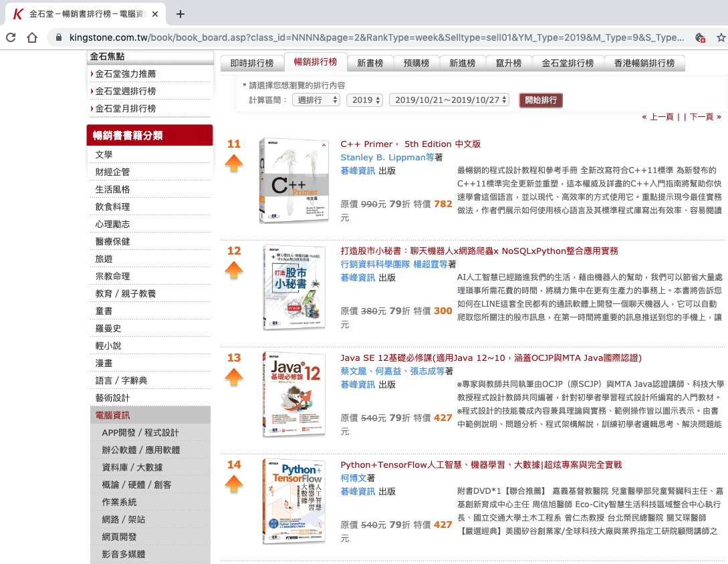728x564 pixels.
Task: Open a new browser tab
Action: coord(180,14)
